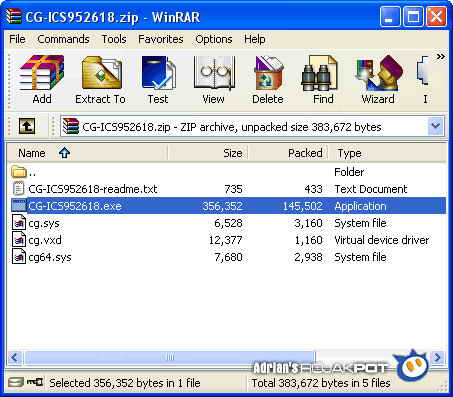Click the left arrow of horizontal scrollbar
Image resolution: width=453 pixels, height=397 pixels.
pyautogui.click(x=14, y=358)
